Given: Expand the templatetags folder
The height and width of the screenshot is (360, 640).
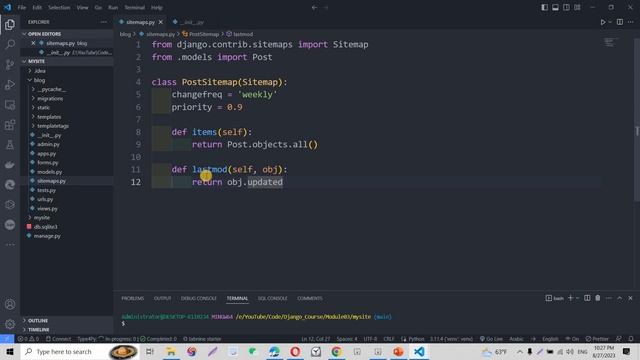Looking at the screenshot, I should coord(53,126).
